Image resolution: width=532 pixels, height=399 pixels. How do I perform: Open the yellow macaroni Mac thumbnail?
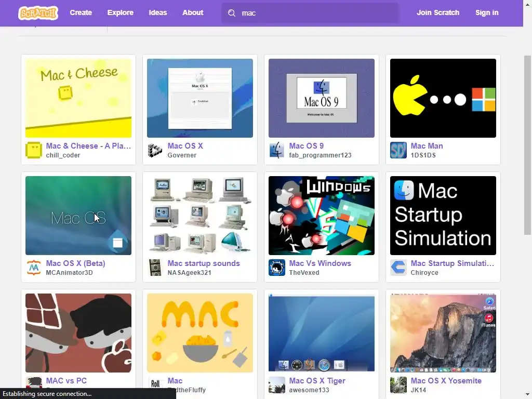pos(200,333)
